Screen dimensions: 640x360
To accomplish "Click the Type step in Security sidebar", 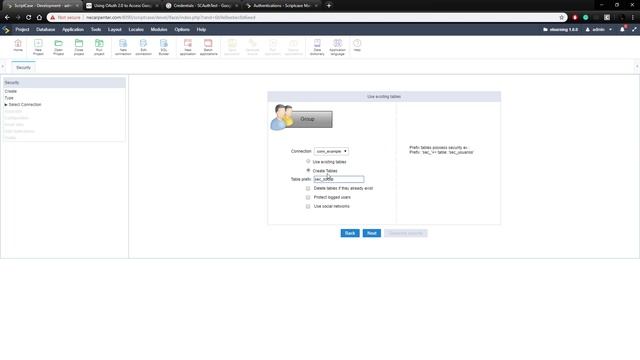I will (x=9, y=98).
